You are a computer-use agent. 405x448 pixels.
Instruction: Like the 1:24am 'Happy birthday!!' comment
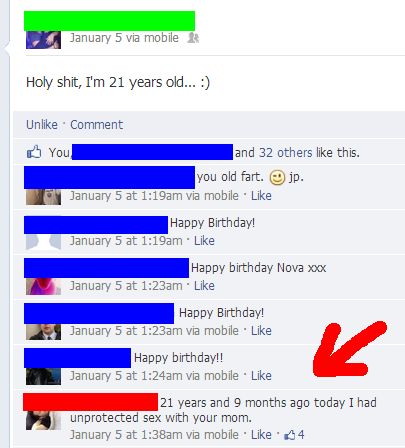tap(261, 376)
